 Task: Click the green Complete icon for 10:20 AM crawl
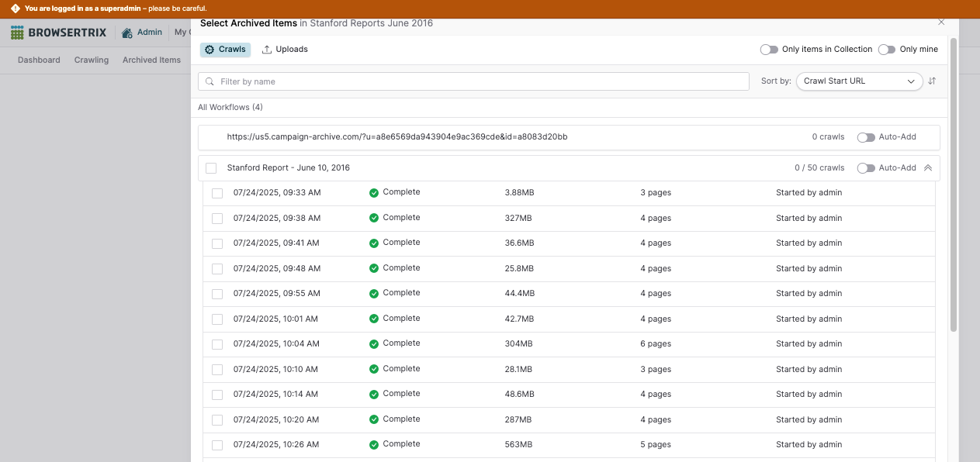(374, 419)
